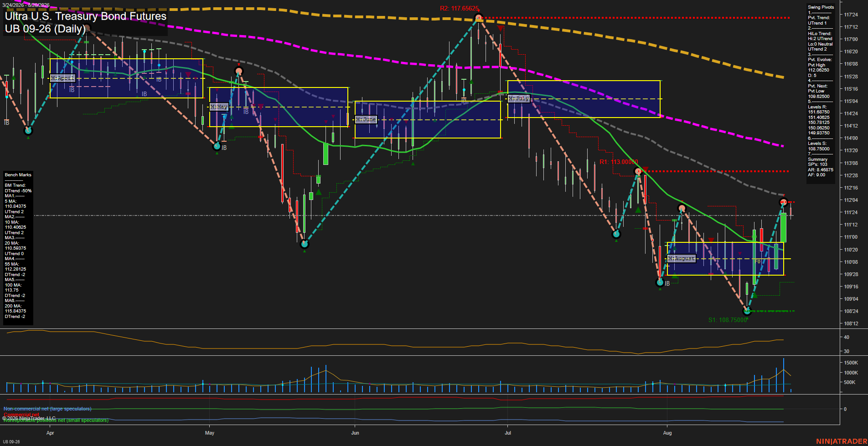868x446 pixels.
Task: Select the M:July monthly range label
Action: point(519,98)
